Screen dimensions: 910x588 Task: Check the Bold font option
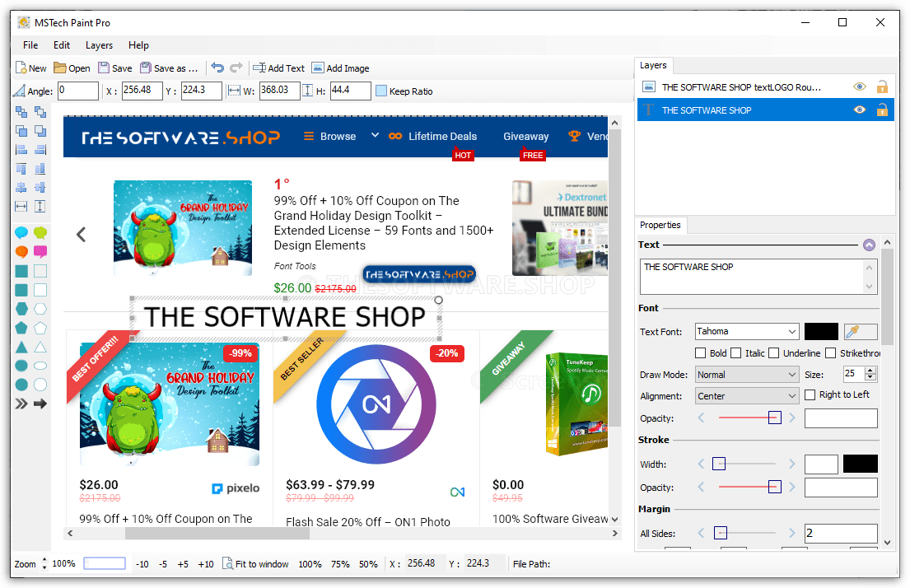[x=700, y=353]
